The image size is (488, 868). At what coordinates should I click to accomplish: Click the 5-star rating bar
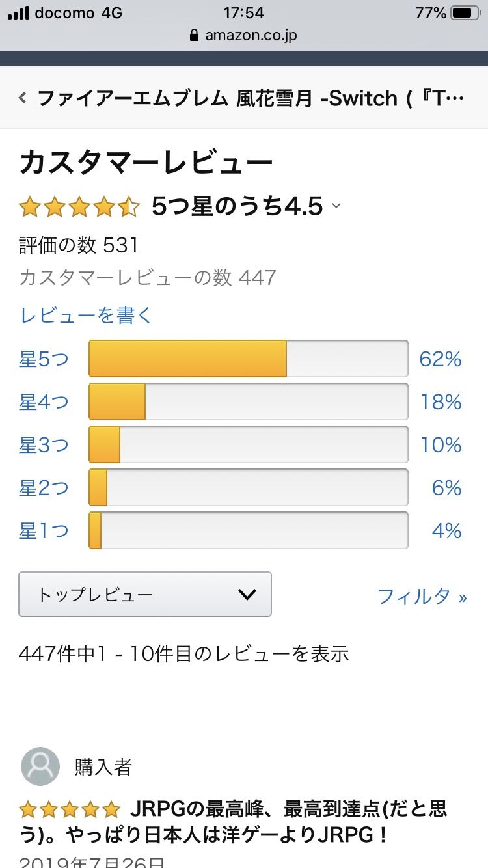tap(248, 359)
